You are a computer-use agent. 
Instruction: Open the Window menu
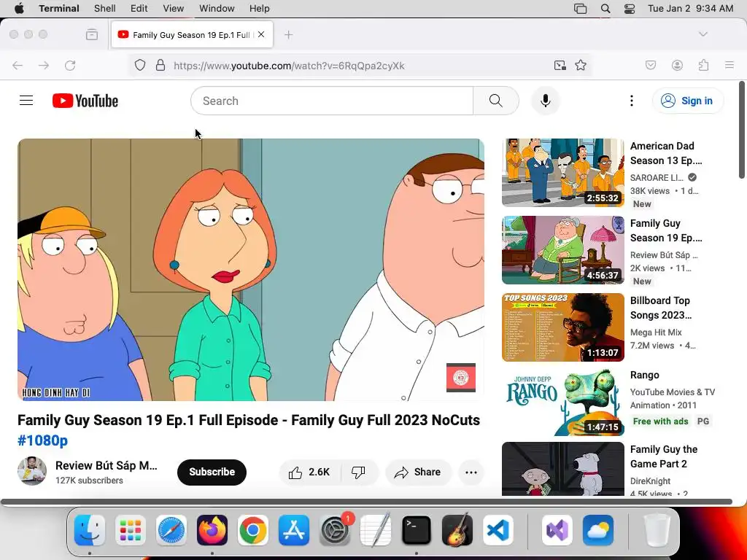point(217,8)
